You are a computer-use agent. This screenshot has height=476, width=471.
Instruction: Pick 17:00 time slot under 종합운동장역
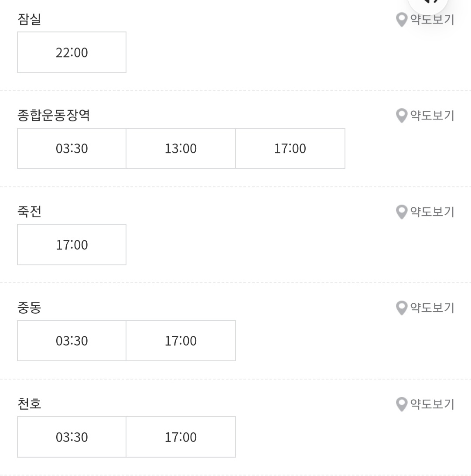[x=290, y=148]
